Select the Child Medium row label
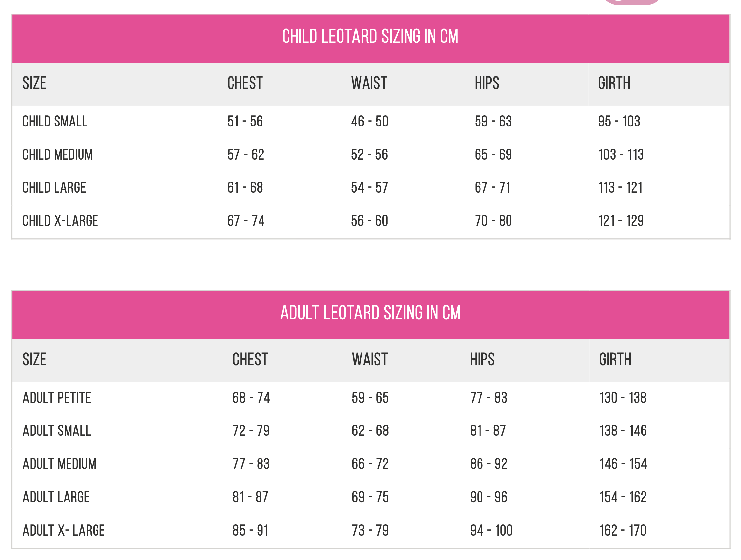The image size is (741, 560). pyautogui.click(x=57, y=154)
